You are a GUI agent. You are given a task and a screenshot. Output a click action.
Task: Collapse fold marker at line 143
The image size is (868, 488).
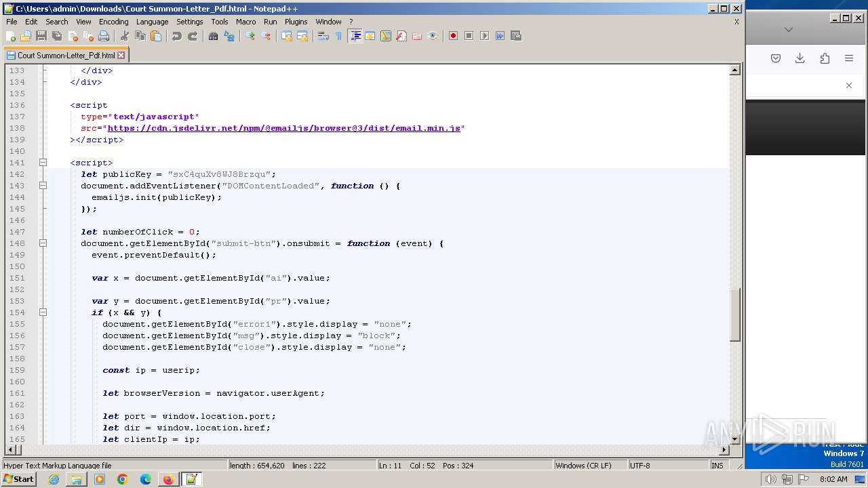43,186
